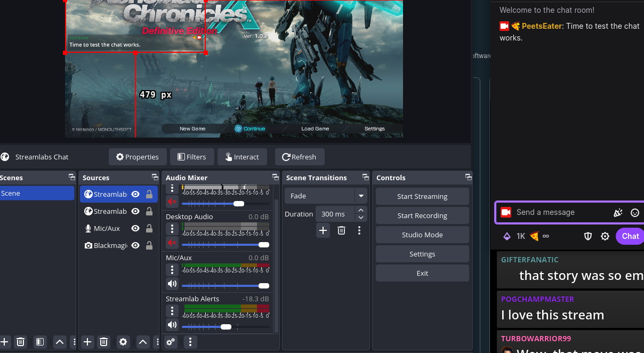Lock the Mic/Aux source

(149, 228)
